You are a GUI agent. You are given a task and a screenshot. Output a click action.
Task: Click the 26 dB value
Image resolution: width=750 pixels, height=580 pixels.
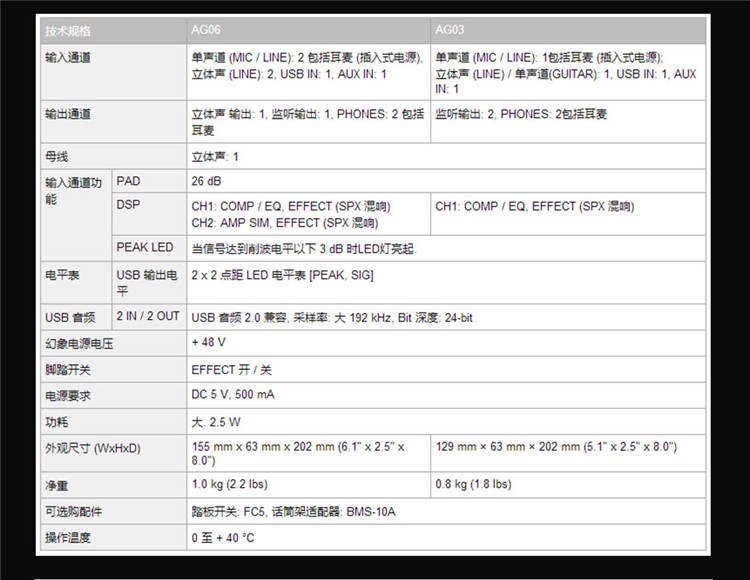[x=206, y=181]
